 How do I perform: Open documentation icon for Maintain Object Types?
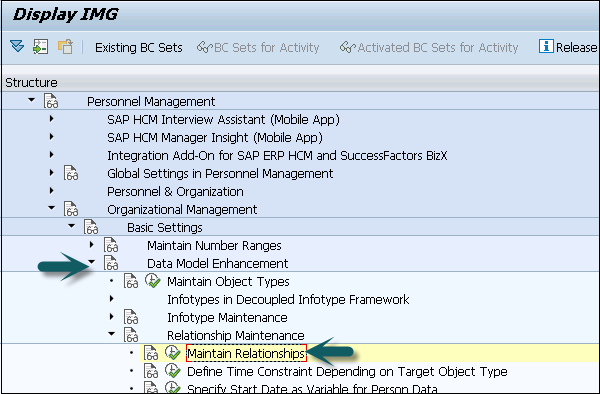131,281
